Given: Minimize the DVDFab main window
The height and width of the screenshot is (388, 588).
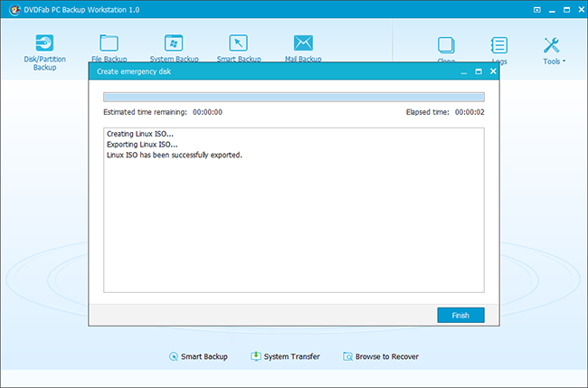Looking at the screenshot, I should click(552, 11).
